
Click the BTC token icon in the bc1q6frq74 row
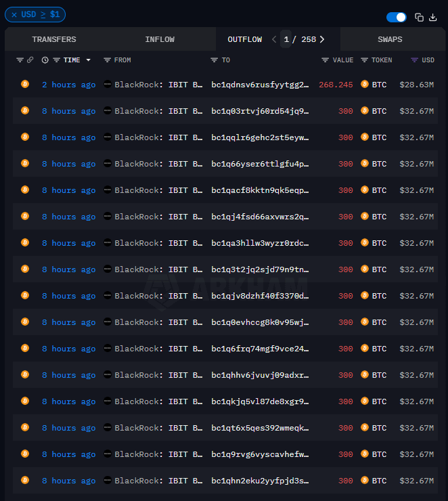click(x=365, y=348)
